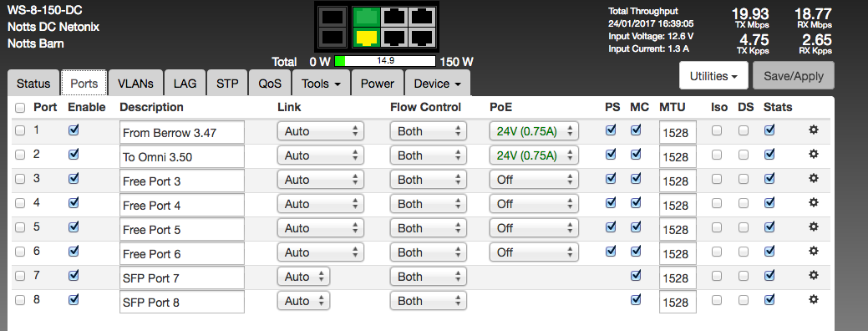Open PoE dropdown for From Berrow port 1

(x=534, y=131)
